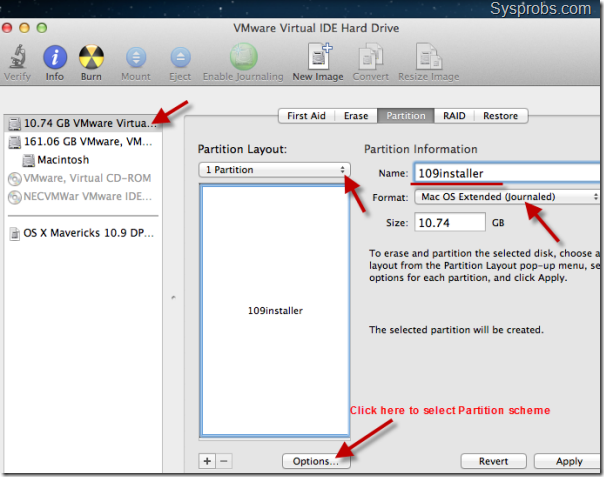Click the Burn toolbar icon
The height and width of the screenshot is (477, 604).
(x=91, y=57)
